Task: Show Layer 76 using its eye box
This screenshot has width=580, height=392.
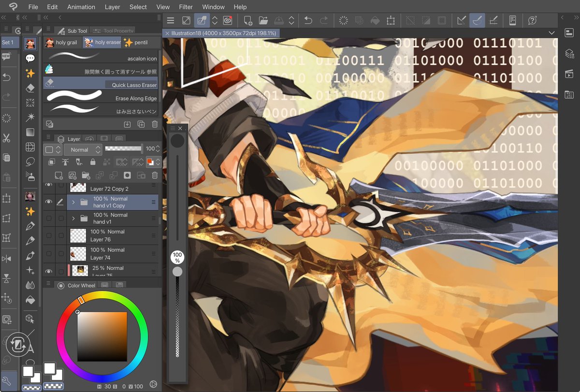Action: [48, 235]
